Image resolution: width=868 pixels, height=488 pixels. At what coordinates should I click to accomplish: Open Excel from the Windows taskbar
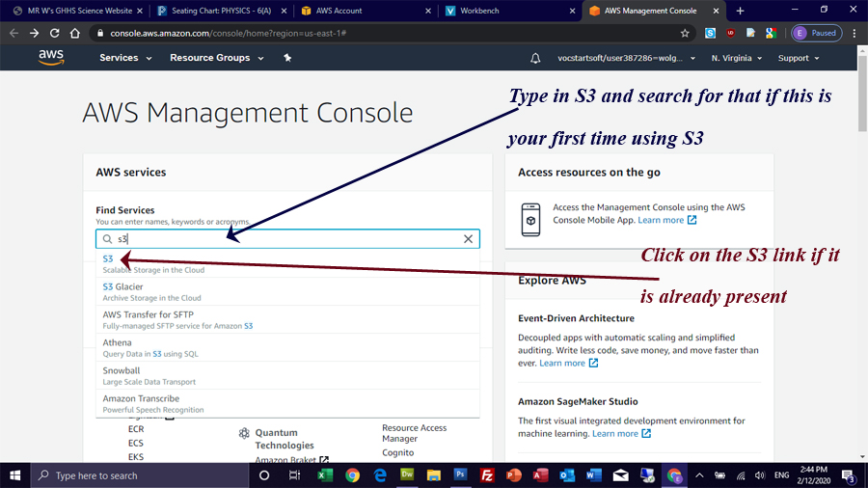click(326, 475)
